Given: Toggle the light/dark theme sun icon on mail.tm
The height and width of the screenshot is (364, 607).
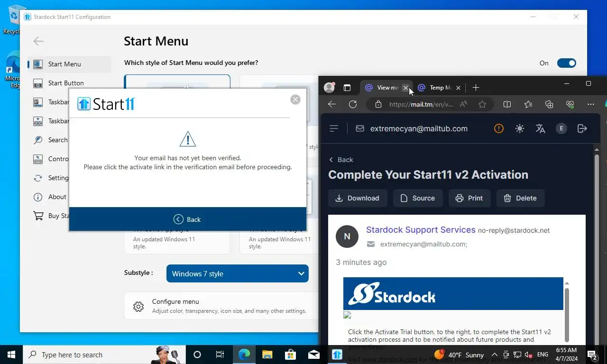Looking at the screenshot, I should [x=520, y=128].
